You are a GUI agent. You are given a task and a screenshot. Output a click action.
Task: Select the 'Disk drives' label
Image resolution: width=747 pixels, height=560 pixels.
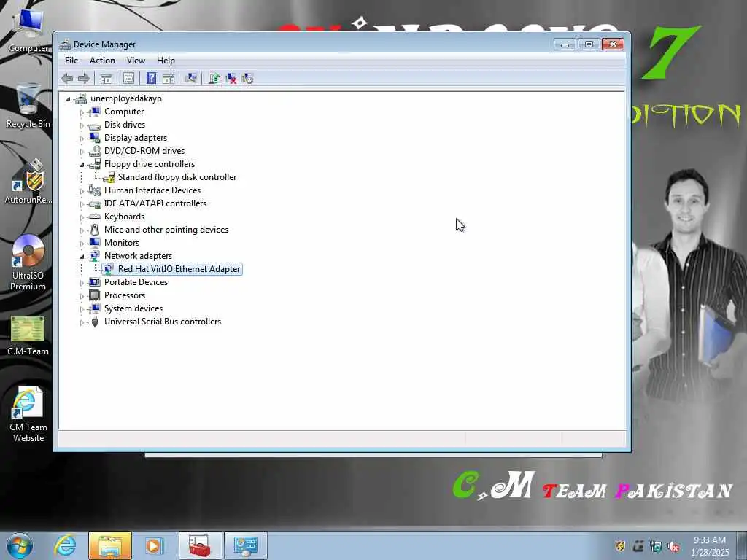(x=124, y=125)
